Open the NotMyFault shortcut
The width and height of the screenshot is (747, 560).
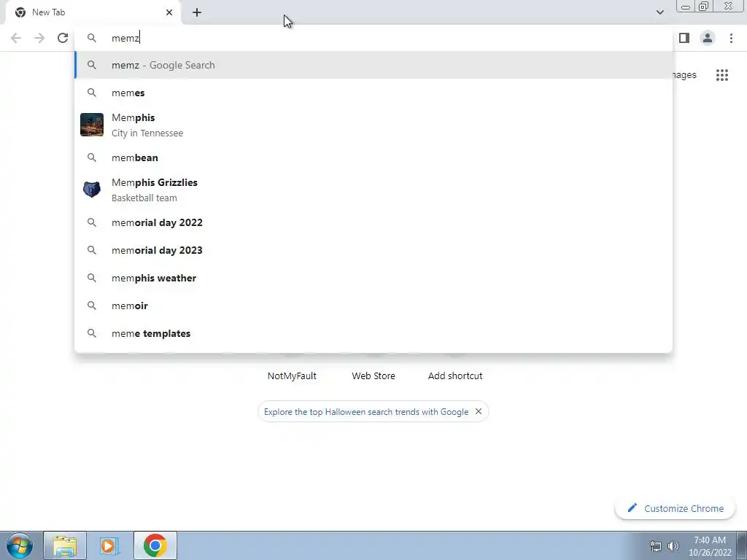point(292,376)
